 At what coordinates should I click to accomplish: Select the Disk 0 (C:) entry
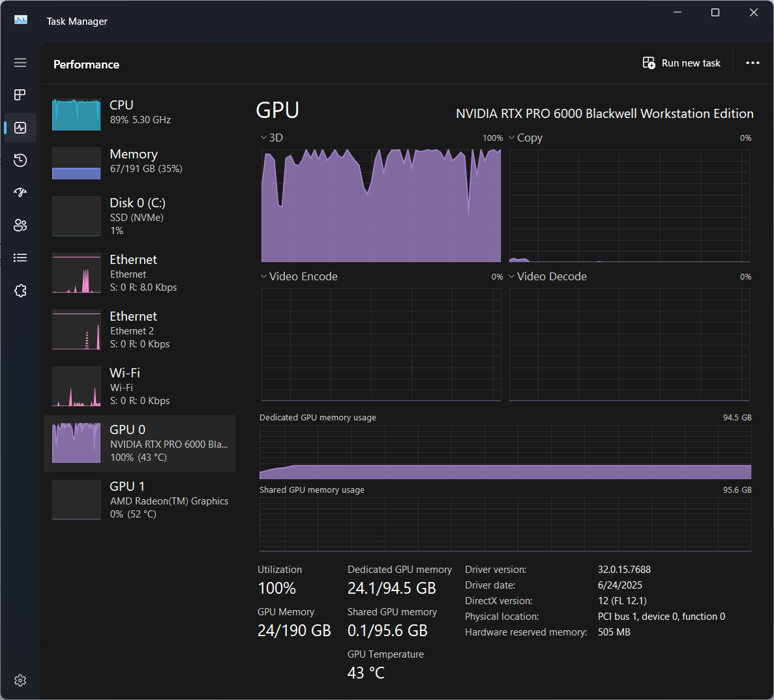pos(140,216)
